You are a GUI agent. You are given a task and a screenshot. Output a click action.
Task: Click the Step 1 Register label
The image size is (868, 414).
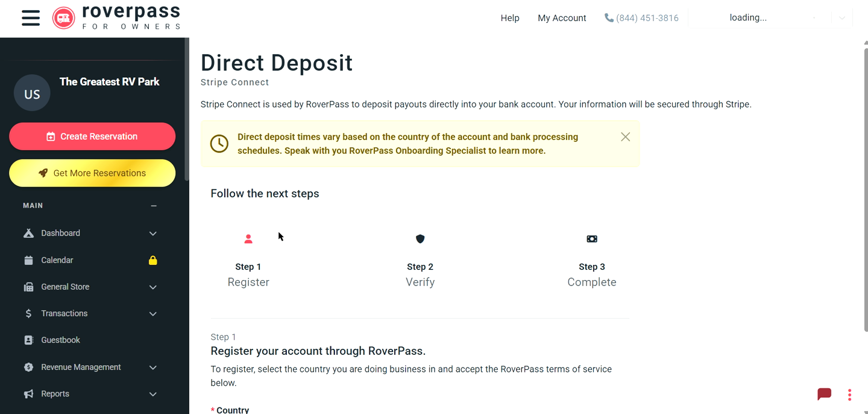pyautogui.click(x=248, y=275)
